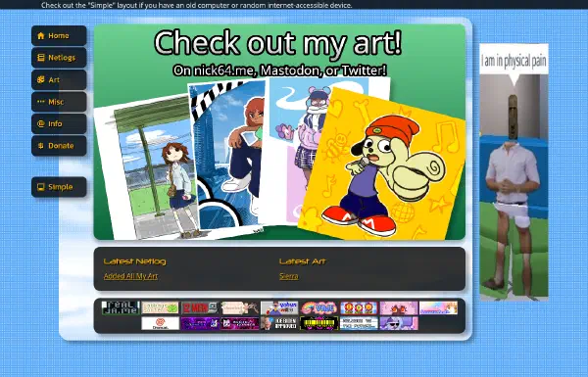Open the Info page
The width and height of the screenshot is (588, 377).
[x=59, y=123]
